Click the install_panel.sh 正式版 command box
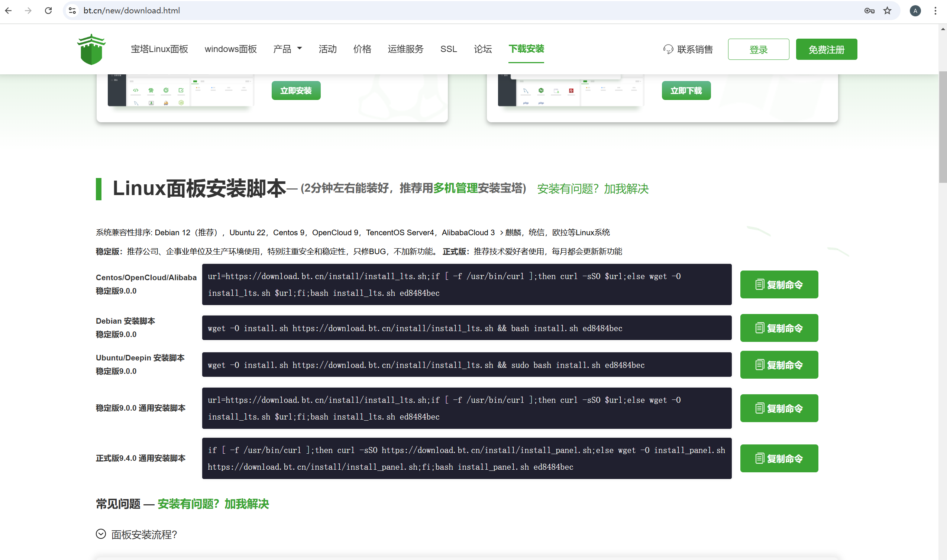 [466, 459]
